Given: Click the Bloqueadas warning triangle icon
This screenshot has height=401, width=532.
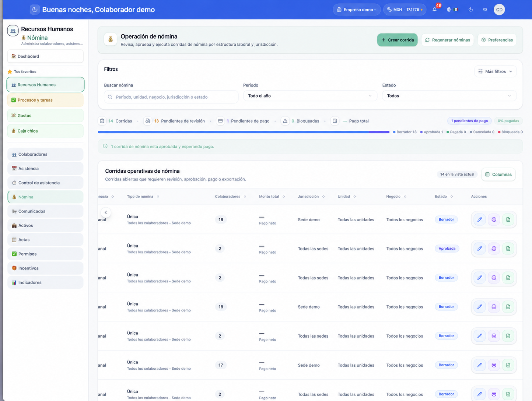Looking at the screenshot, I should pyautogui.click(x=285, y=121).
